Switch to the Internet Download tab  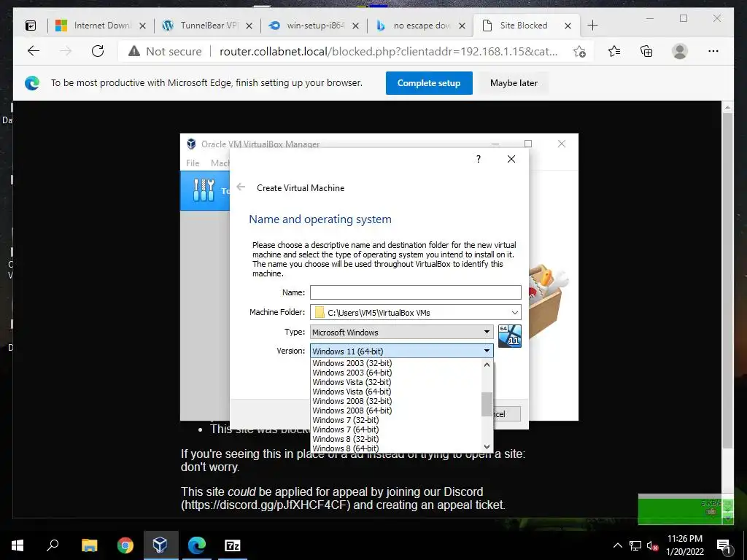[101, 26]
